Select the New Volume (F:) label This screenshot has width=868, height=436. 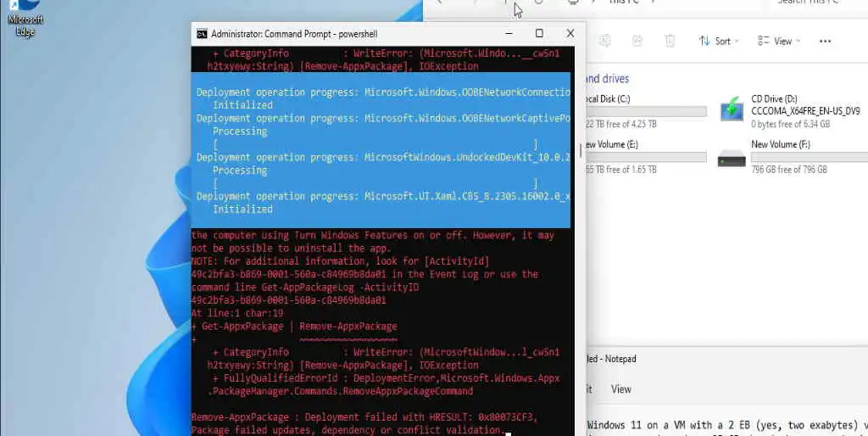coord(781,144)
